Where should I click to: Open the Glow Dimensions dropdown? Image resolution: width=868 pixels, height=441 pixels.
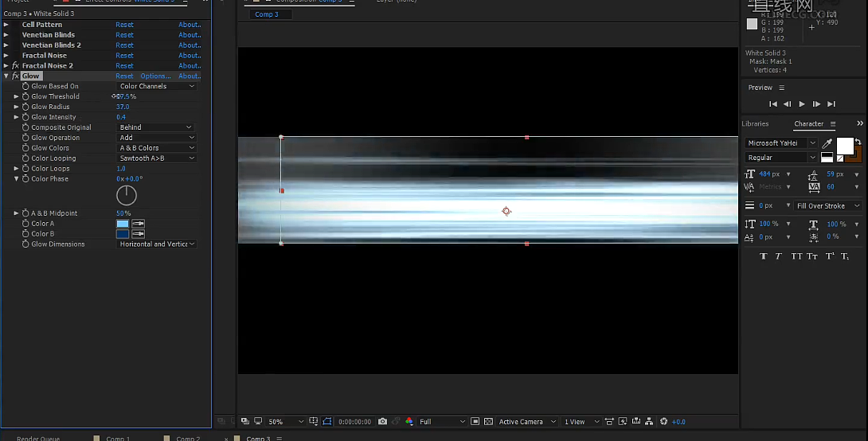click(157, 244)
